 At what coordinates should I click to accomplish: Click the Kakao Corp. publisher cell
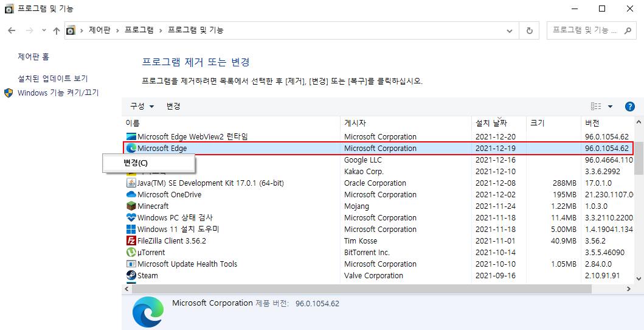point(364,171)
